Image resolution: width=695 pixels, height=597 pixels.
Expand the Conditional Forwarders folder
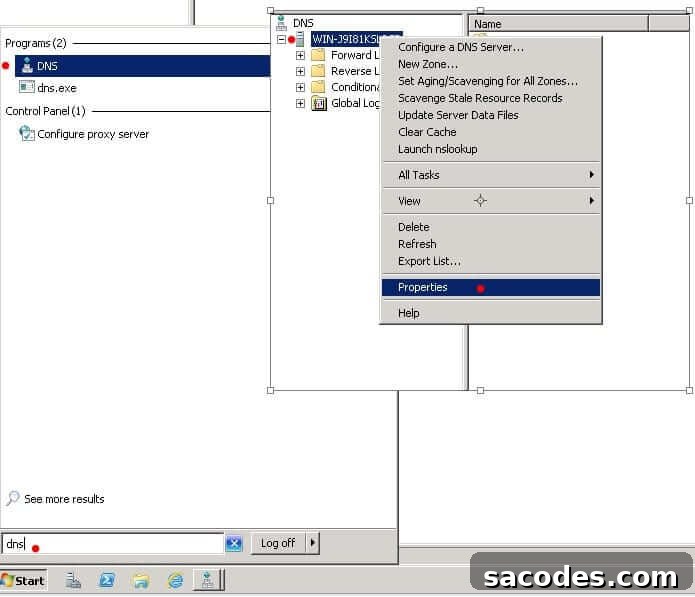[x=300, y=87]
